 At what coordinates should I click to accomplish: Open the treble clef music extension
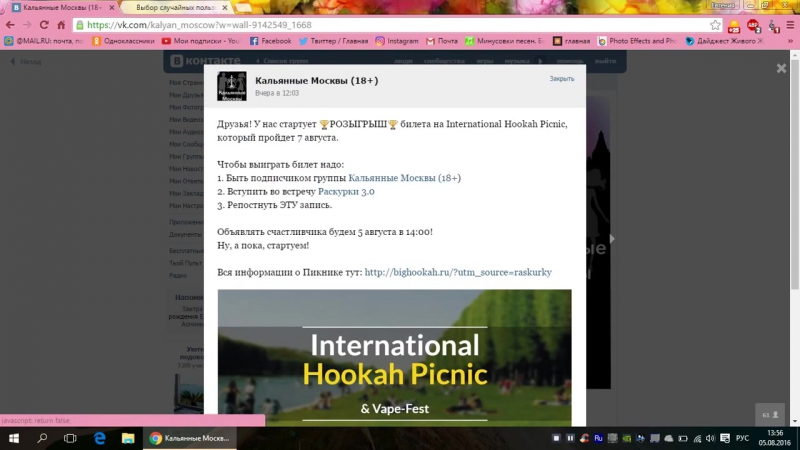773,26
